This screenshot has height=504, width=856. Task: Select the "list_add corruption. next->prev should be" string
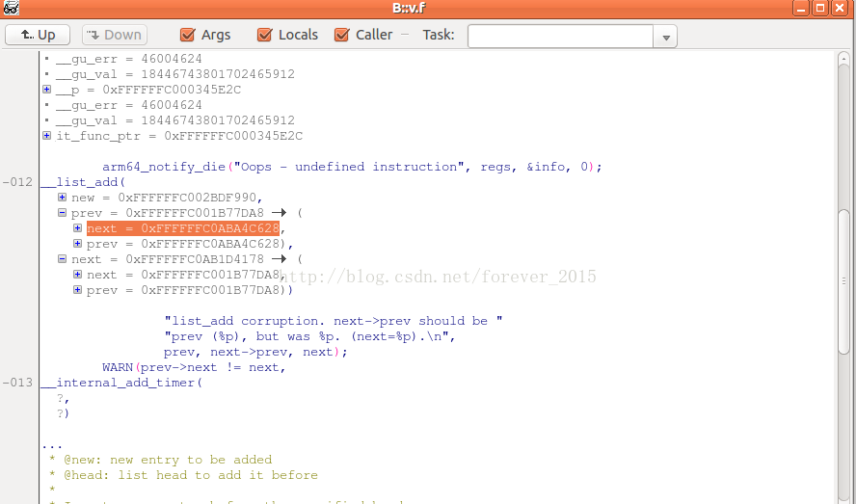point(334,321)
